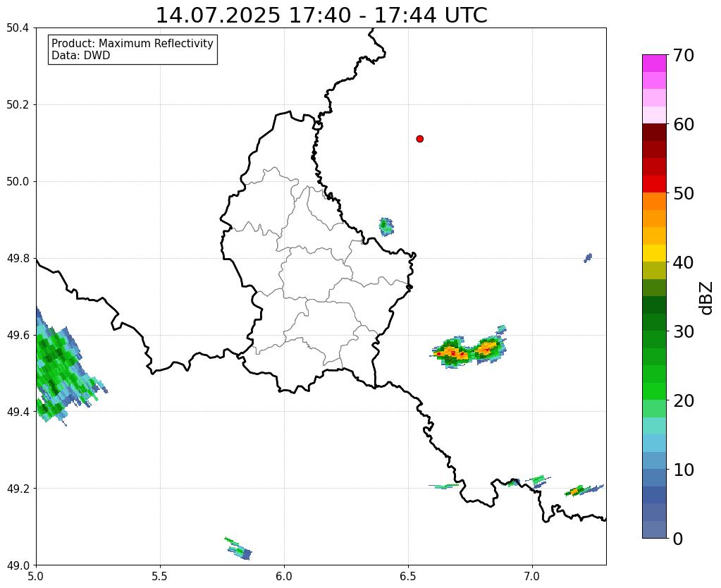Click the colorbar tick label 70
The height and width of the screenshot is (588, 721).
click(x=684, y=56)
